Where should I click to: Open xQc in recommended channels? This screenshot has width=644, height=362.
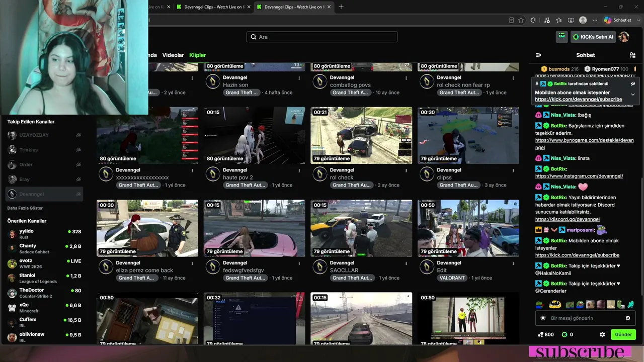pos(44,308)
